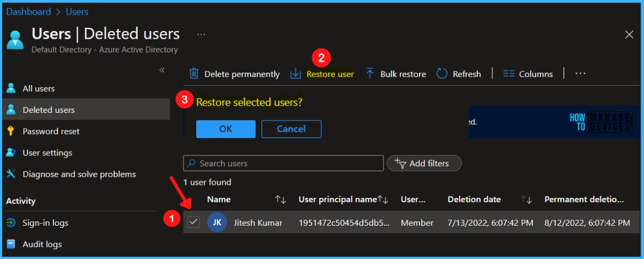The image size is (644, 259).
Task: Click the Sign-in logs arrow icon
Action: (11, 223)
